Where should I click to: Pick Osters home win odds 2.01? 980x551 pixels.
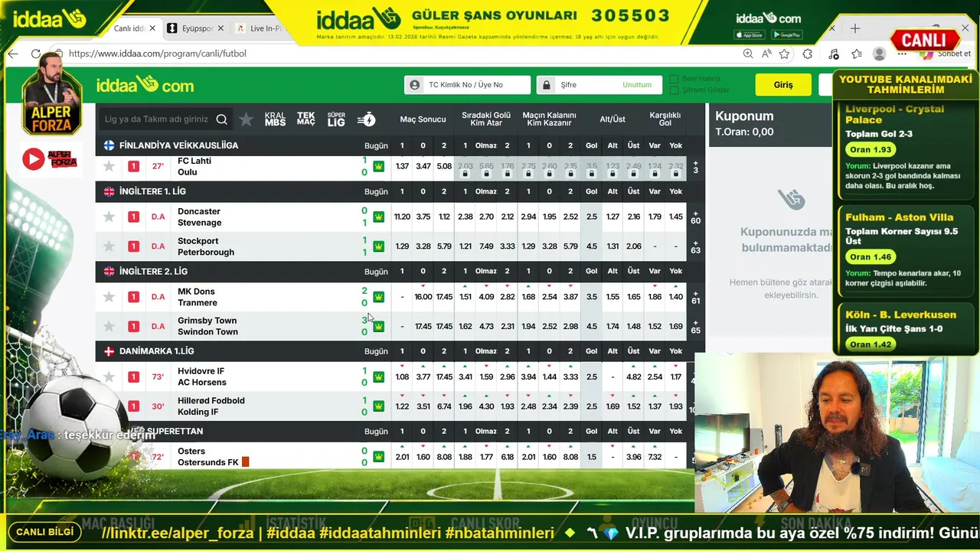pyautogui.click(x=402, y=457)
